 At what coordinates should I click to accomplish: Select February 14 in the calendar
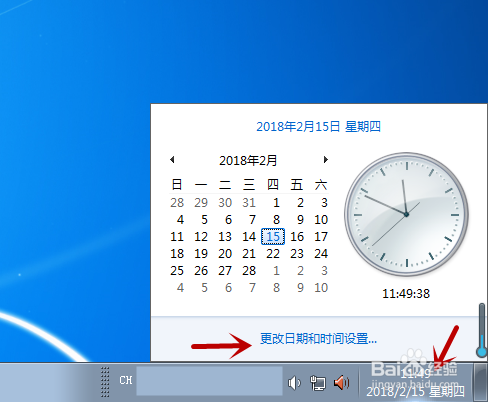click(x=249, y=237)
